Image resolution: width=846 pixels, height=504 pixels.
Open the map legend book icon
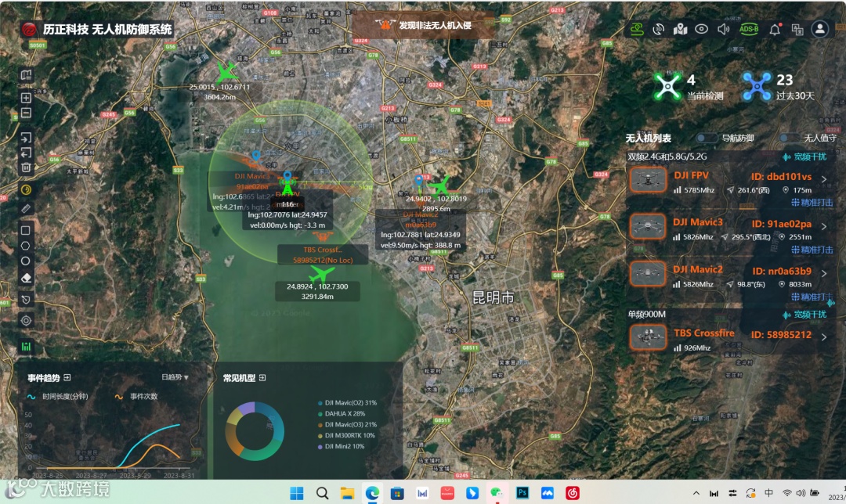pyautogui.click(x=26, y=75)
